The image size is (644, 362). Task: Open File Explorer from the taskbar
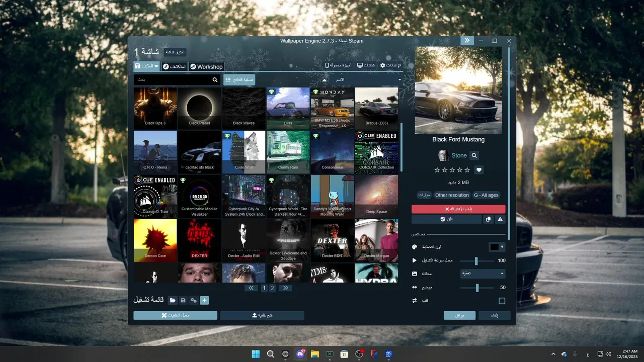315,354
